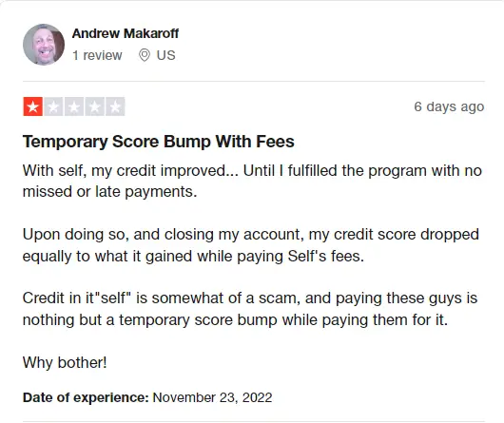Image resolution: width=504 pixels, height=423 pixels.
Task: Click the second gray rating star
Action: point(53,106)
